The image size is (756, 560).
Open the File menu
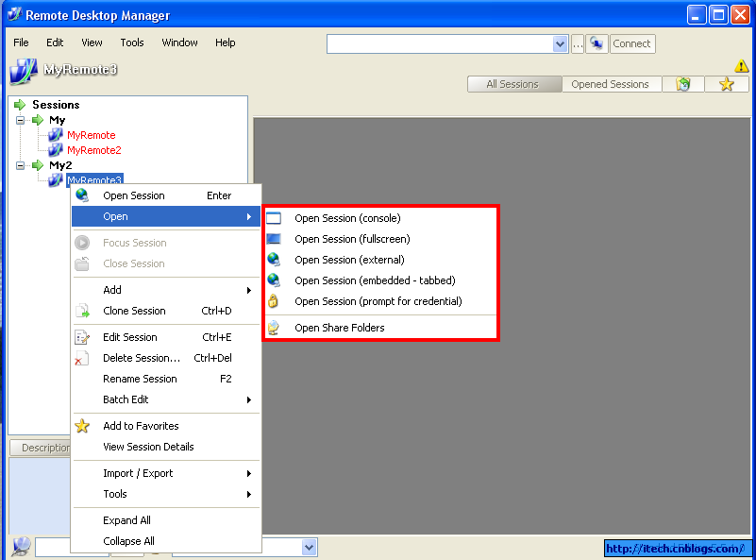coord(21,42)
